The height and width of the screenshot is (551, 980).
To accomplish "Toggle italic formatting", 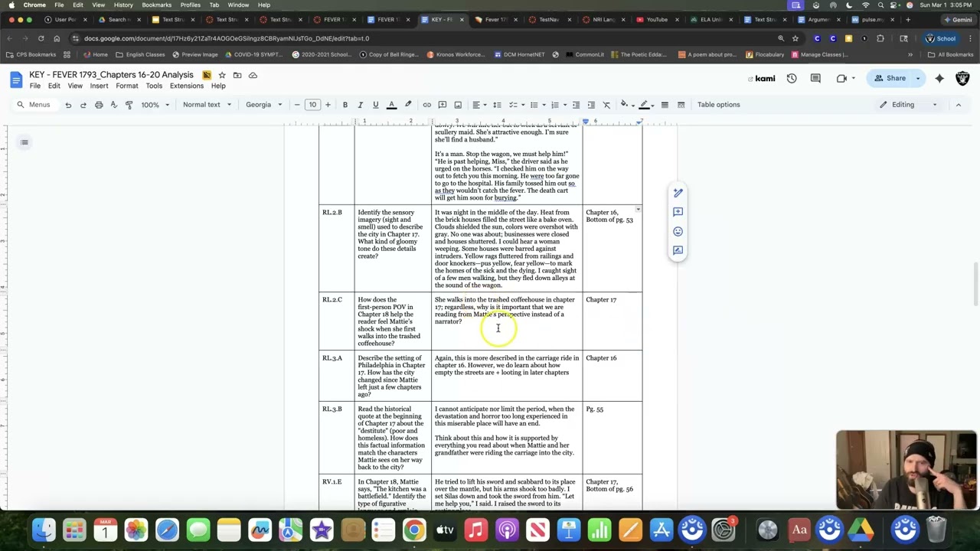I will pyautogui.click(x=361, y=105).
